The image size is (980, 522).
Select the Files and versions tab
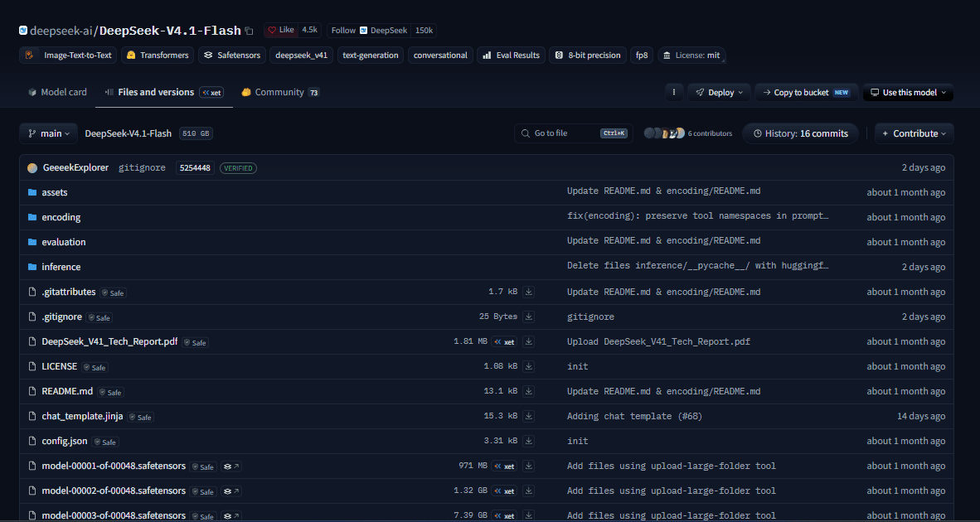tap(164, 93)
